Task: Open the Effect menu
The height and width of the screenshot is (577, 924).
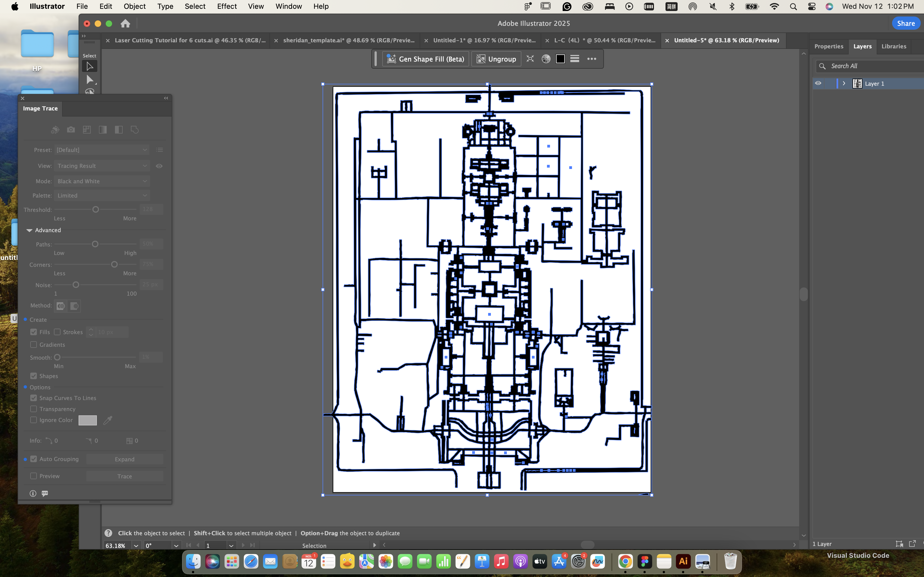Action: 227,6
